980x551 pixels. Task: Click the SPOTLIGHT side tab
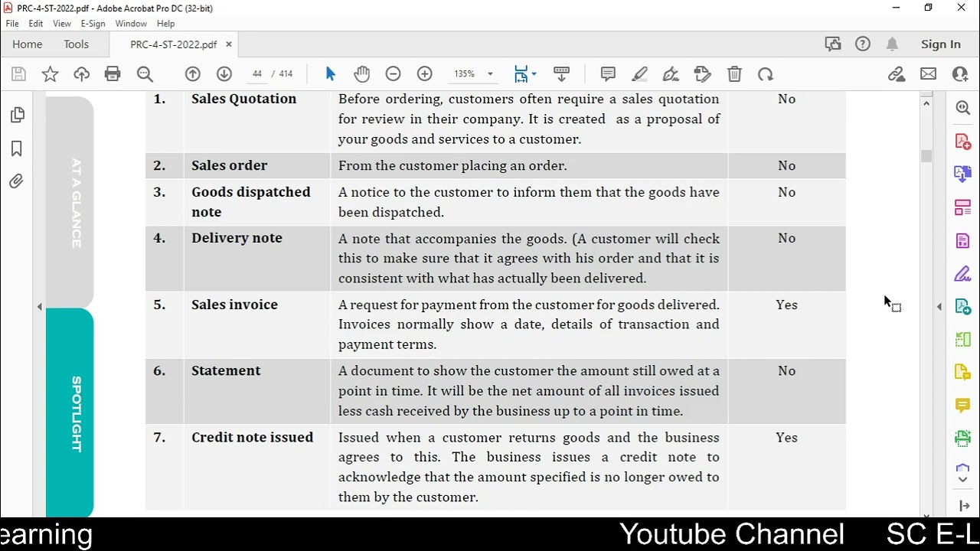tap(70, 413)
